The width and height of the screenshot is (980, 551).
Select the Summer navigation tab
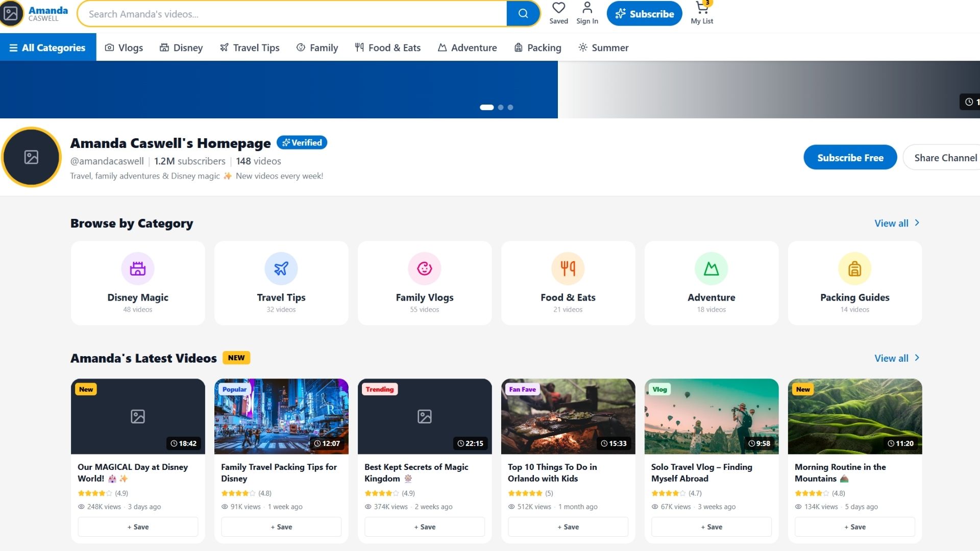(603, 47)
